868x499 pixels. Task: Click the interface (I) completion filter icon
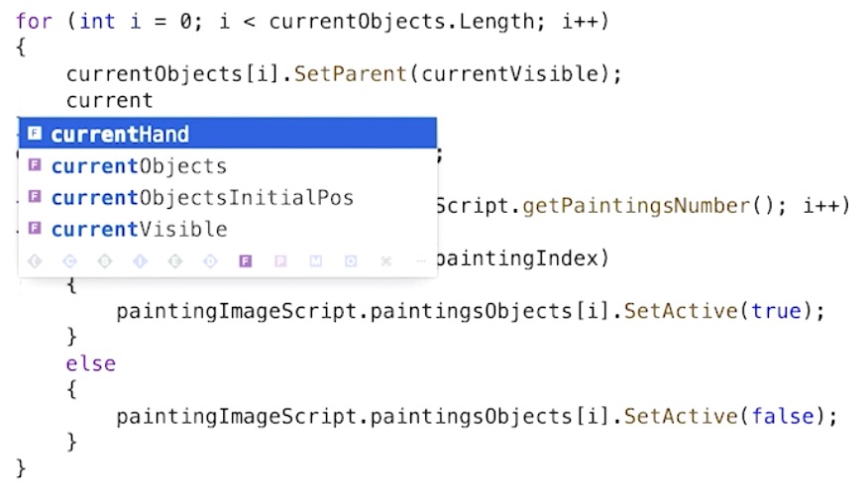pos(140,261)
